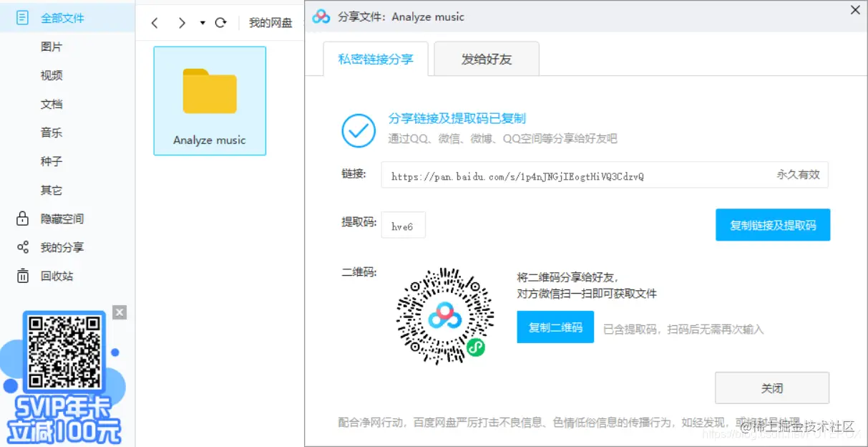Image resolution: width=868 pixels, height=447 pixels.
Task: Switch to the 私密链接分享 tab
Action: pyautogui.click(x=376, y=59)
